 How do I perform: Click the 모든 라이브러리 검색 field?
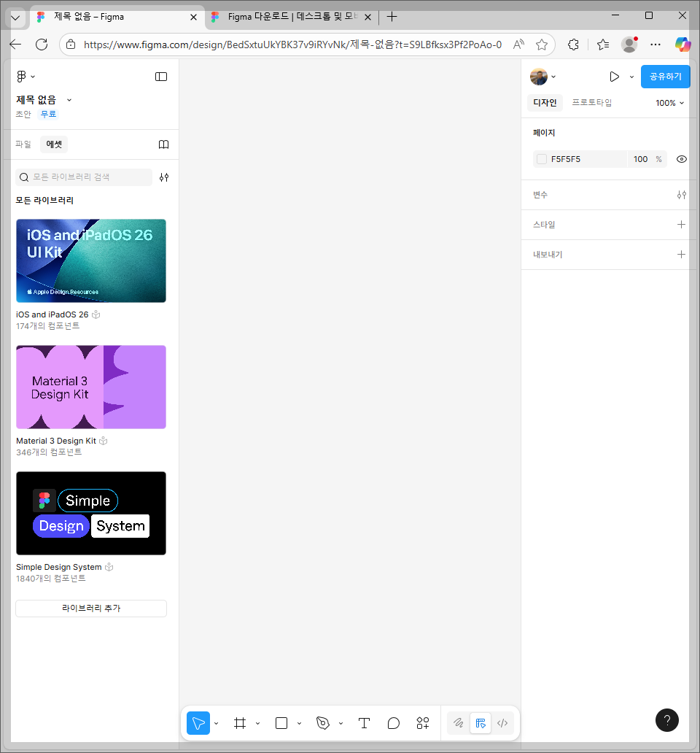tap(84, 177)
